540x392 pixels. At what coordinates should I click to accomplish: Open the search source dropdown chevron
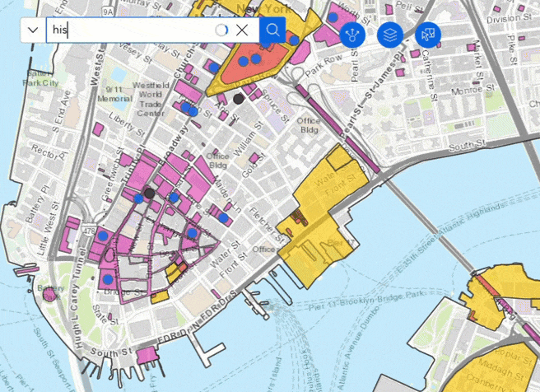(33, 30)
